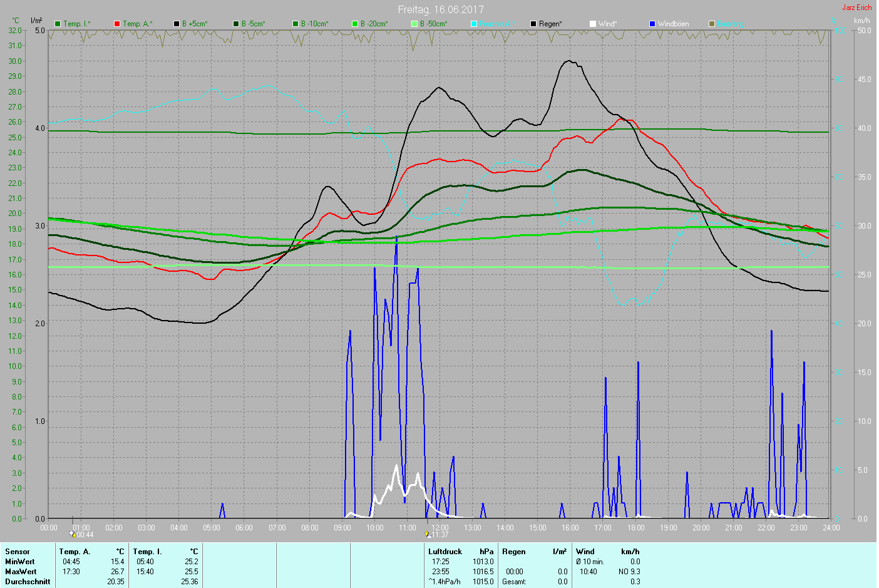Image resolution: width=879 pixels, height=588 pixels.
Task: Click the white Wind legend square
Action: 593,24
